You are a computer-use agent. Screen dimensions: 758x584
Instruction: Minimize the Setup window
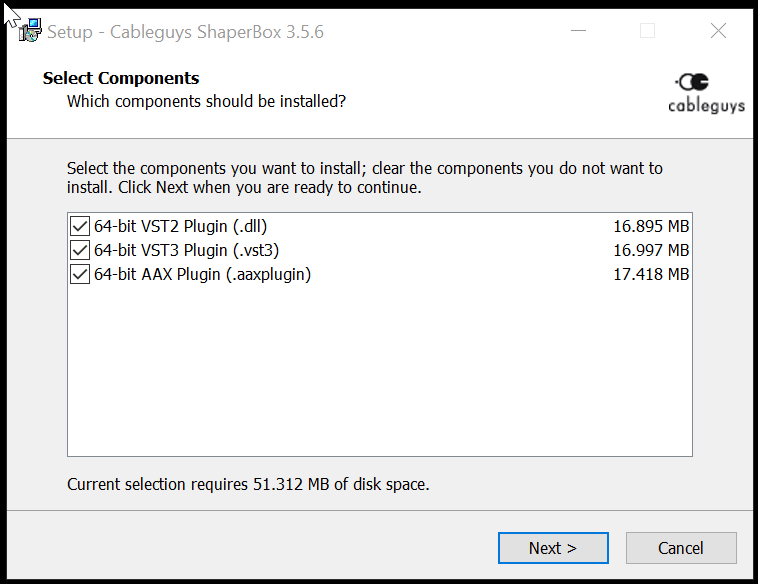(x=578, y=31)
